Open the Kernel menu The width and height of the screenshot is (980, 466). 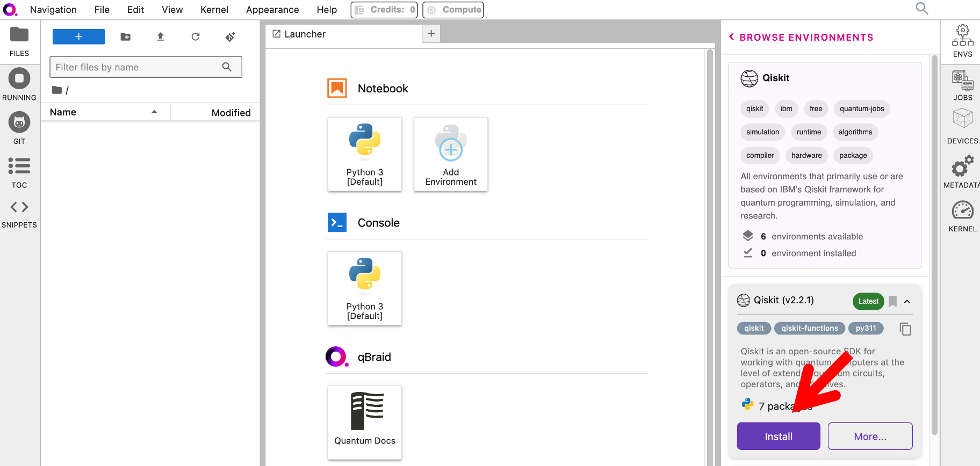coord(214,10)
